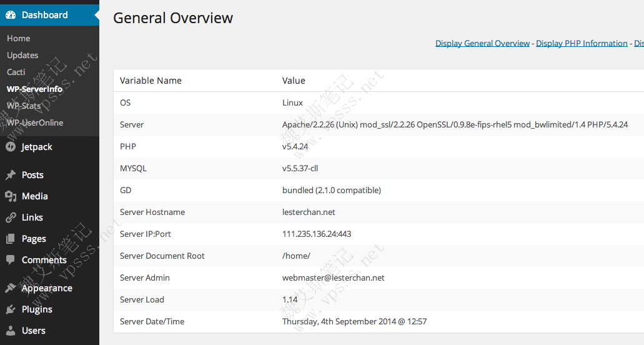The width and height of the screenshot is (644, 345).
Task: Go to Home submenu item
Action: point(19,38)
